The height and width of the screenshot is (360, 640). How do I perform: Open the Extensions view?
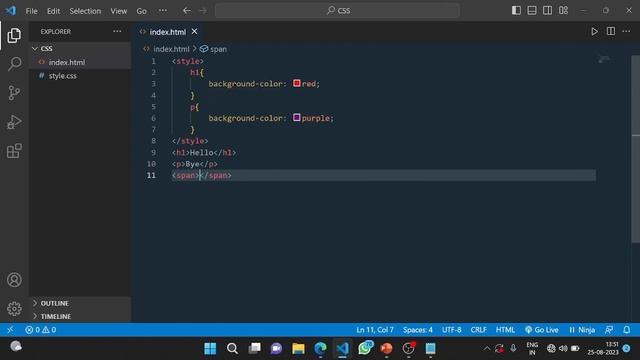coord(14,151)
